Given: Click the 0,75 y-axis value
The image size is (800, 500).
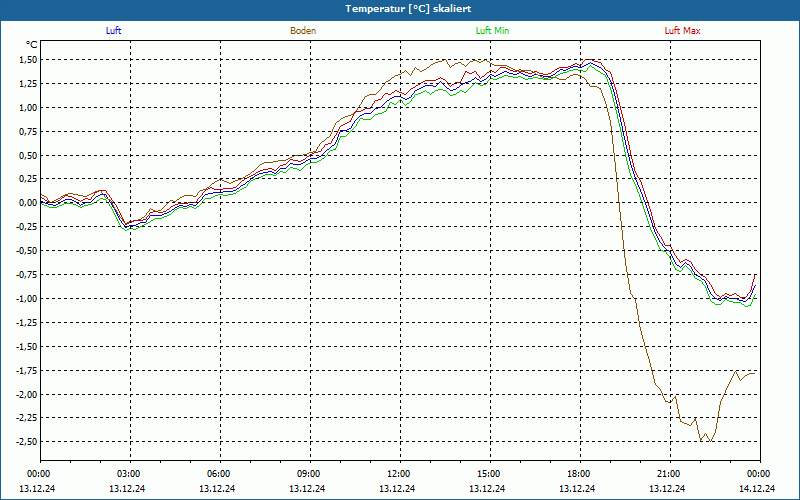Looking at the screenshot, I should pyautogui.click(x=28, y=132).
